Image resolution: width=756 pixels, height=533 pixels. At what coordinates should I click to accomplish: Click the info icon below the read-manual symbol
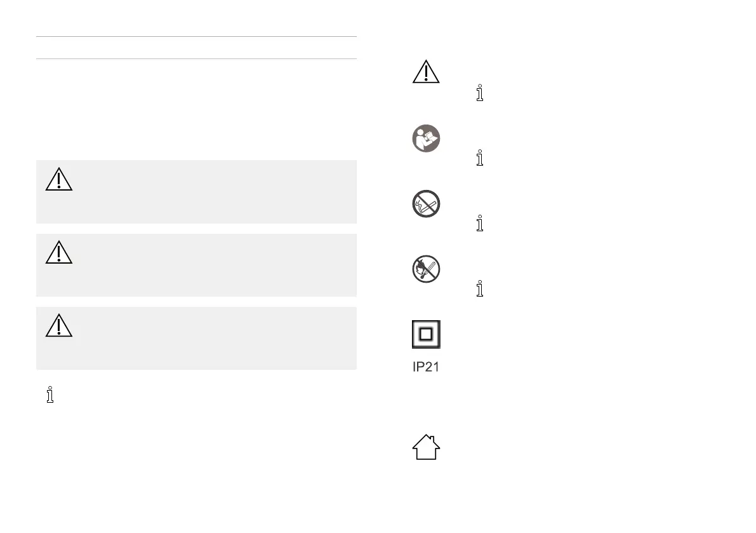pos(480,158)
